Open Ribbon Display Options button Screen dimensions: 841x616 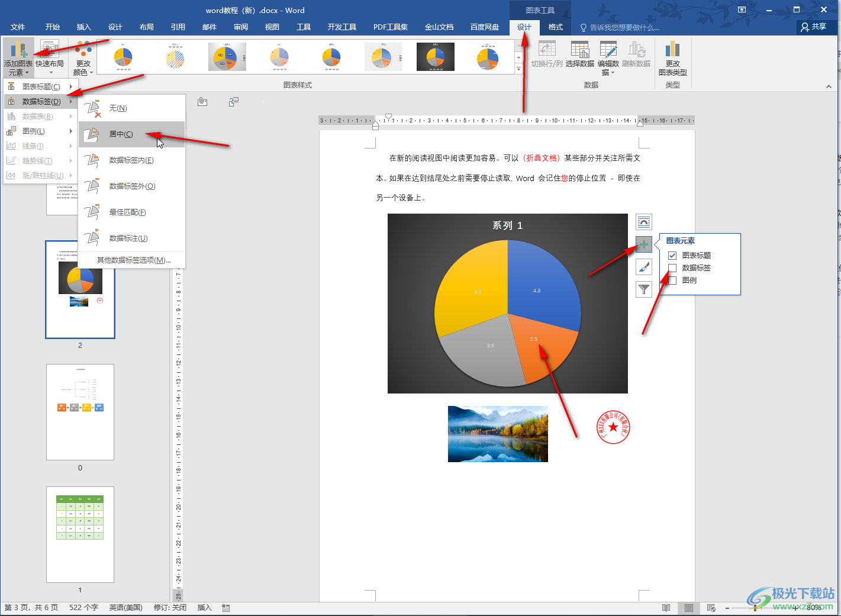coord(742,10)
